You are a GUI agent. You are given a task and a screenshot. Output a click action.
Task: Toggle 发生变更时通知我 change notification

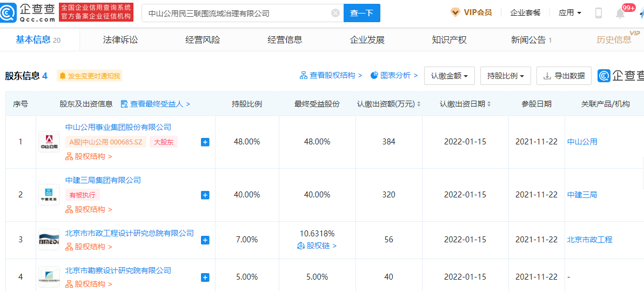point(90,76)
